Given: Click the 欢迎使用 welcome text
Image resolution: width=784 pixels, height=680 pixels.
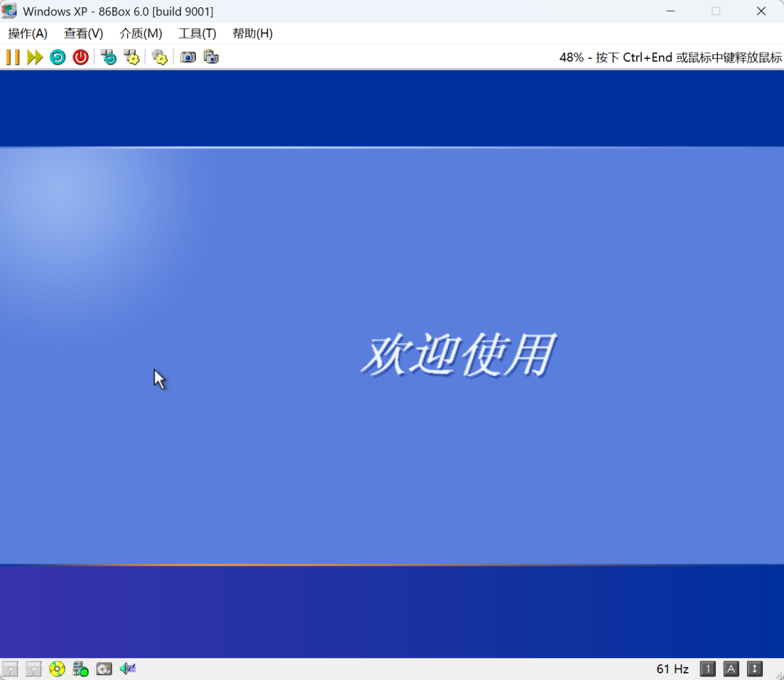Looking at the screenshot, I should 459,355.
